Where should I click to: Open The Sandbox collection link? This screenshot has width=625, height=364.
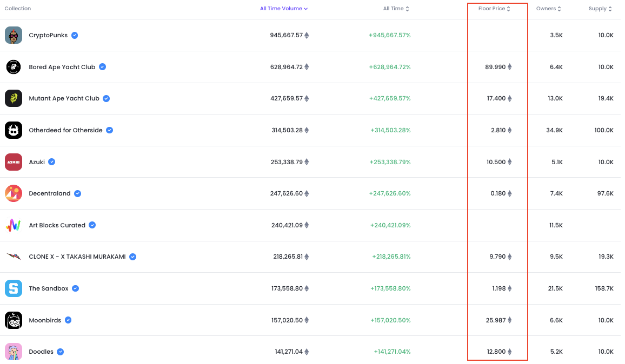[x=49, y=289]
